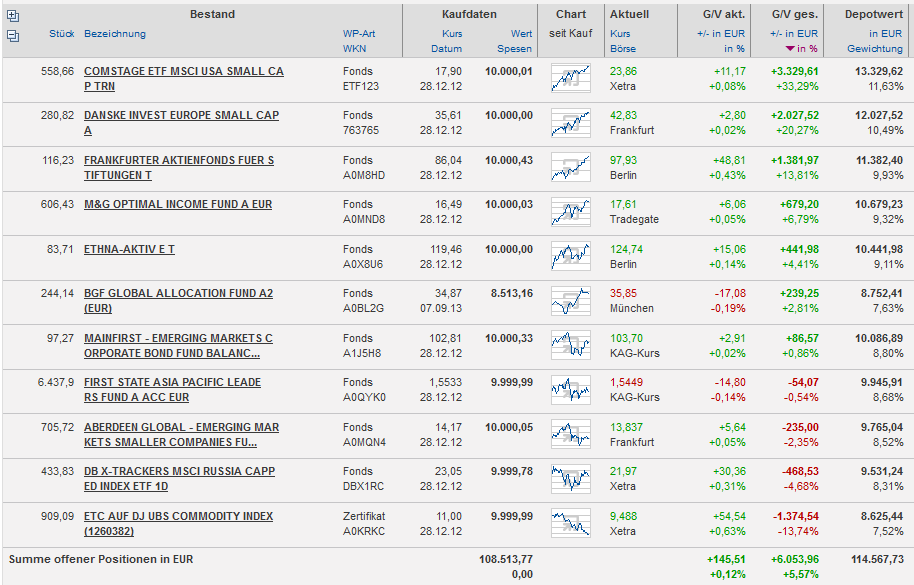
Task: Sort by WKN column header
Action: [354, 49]
